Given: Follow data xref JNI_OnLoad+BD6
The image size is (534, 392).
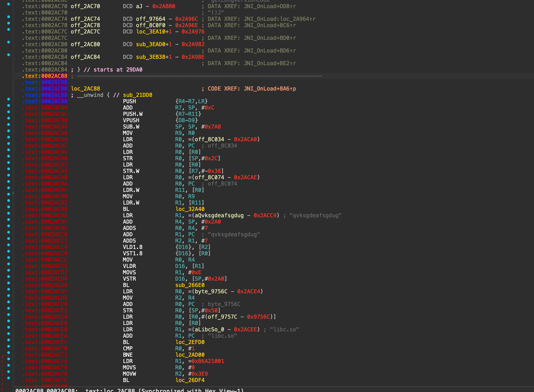Looking at the screenshot, I should coord(270,51).
